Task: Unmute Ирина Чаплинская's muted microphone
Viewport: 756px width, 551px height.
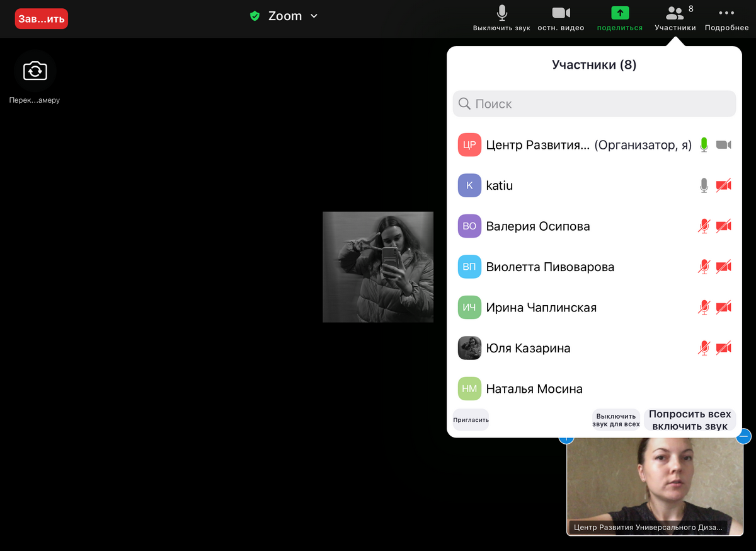Action: (704, 308)
